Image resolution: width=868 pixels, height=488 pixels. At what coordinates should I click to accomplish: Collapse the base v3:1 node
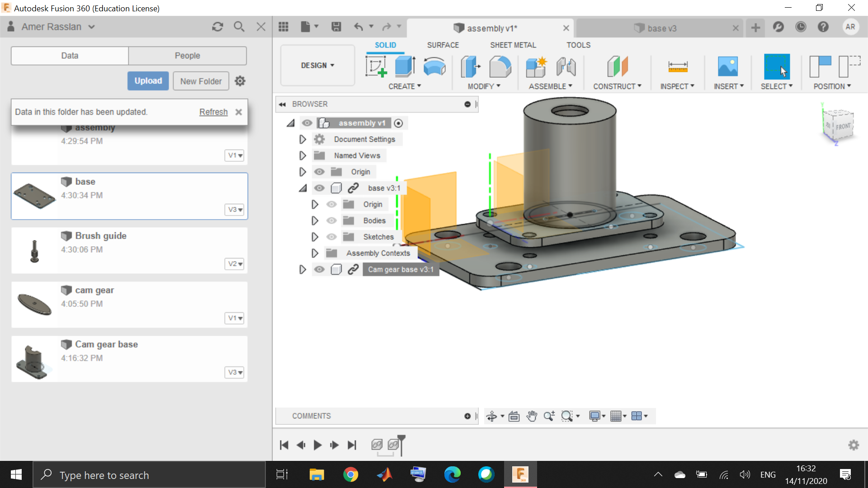[302, 188]
